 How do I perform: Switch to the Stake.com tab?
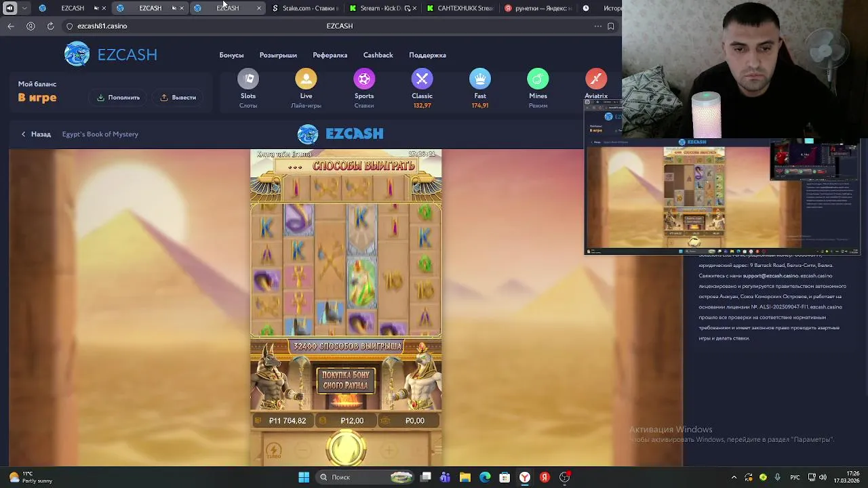[x=304, y=8]
